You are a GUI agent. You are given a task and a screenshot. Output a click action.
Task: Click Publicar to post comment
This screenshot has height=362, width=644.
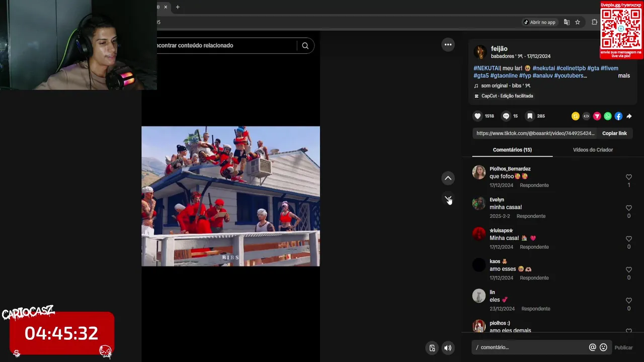[623, 347]
